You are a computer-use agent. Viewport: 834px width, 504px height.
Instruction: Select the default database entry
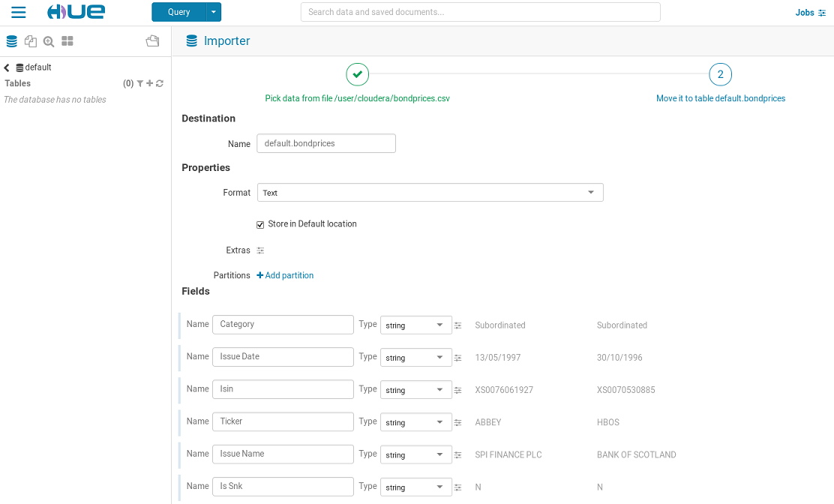coord(34,67)
